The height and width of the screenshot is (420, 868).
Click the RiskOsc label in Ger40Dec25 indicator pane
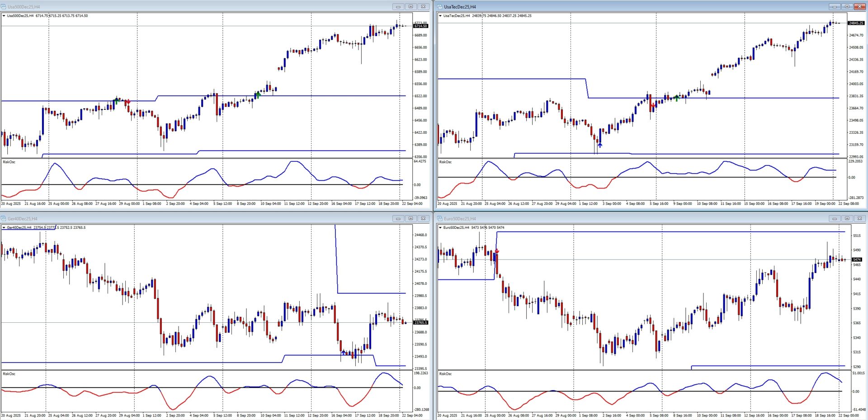point(9,374)
